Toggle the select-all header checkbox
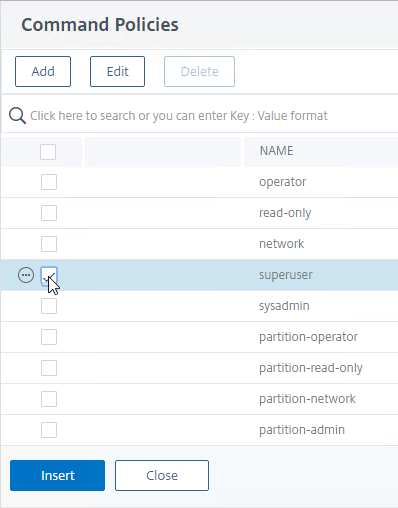The height and width of the screenshot is (508, 398). coord(48,152)
